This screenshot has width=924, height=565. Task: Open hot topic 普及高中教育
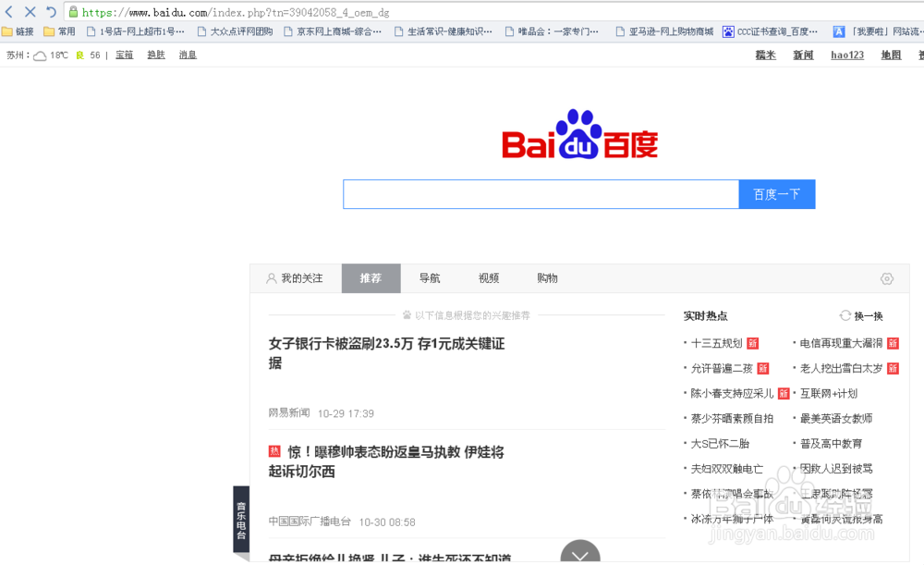pos(831,444)
